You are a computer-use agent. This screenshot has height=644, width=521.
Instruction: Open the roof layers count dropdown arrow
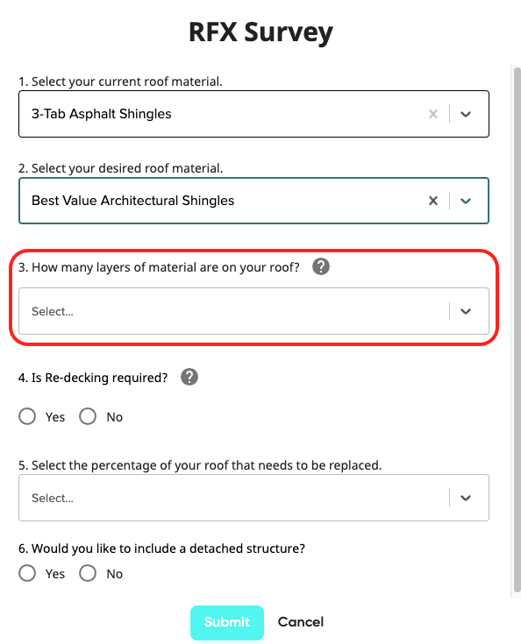point(466,311)
